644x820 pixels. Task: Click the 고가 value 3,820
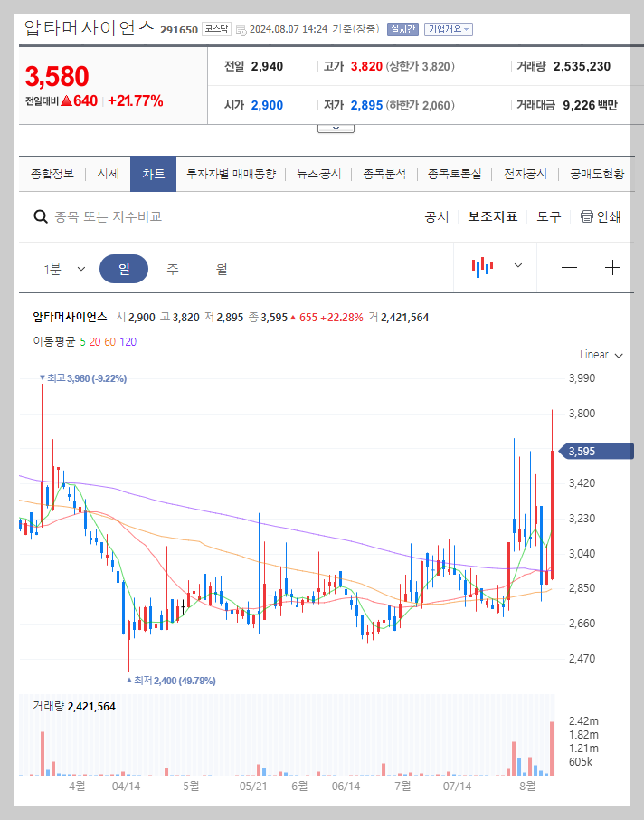[366, 66]
